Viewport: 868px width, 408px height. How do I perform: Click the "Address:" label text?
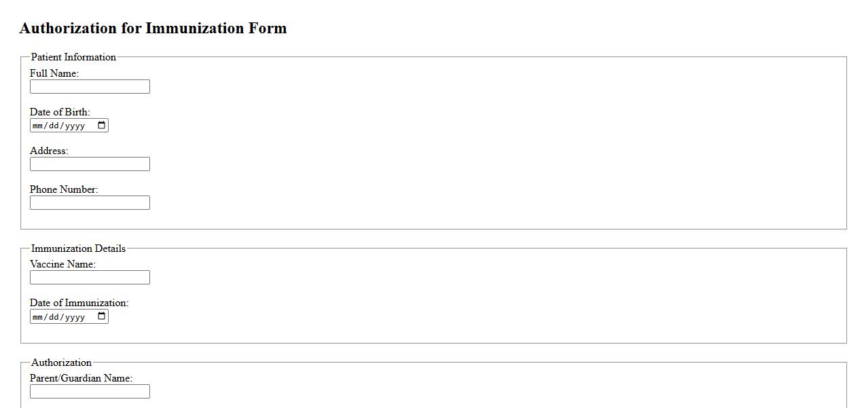(49, 151)
